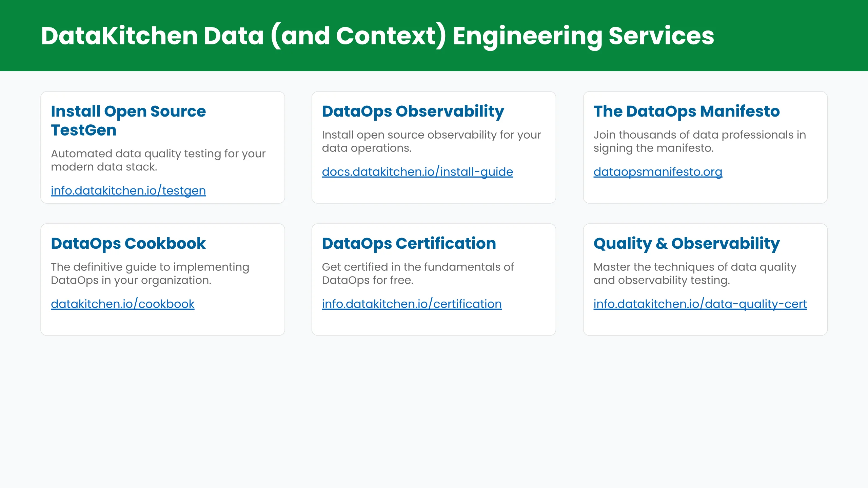Select the DataOps Certification heading
The image size is (868, 488).
click(x=409, y=244)
